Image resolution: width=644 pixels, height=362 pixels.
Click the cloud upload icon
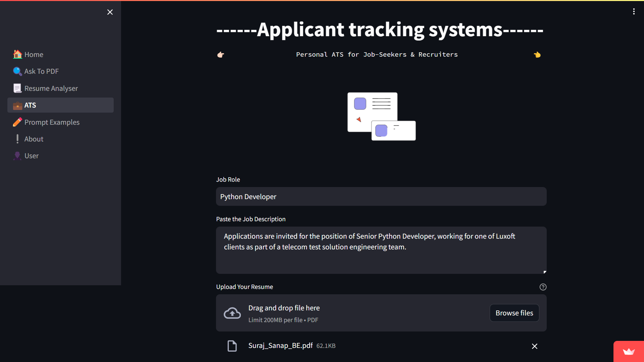click(x=232, y=313)
